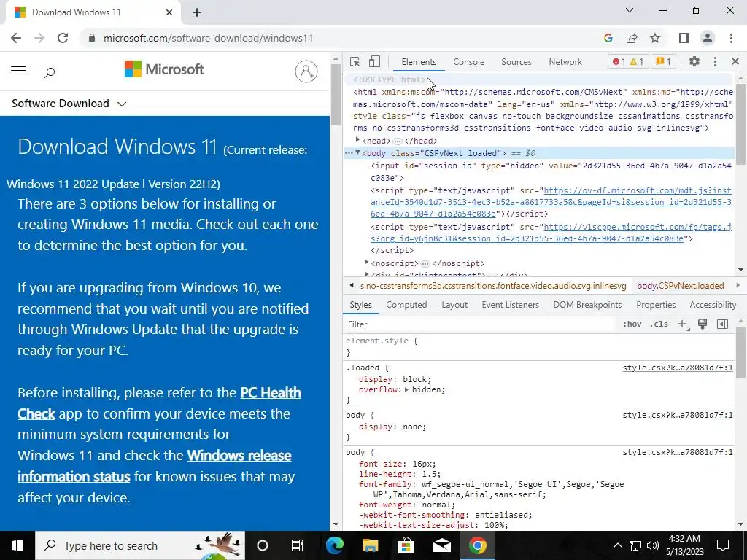View site information lock icon
This screenshot has height=560, width=747.
click(92, 38)
